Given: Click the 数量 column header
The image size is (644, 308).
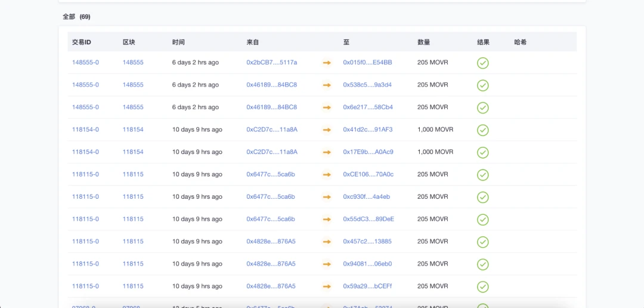Looking at the screenshot, I should [x=423, y=42].
